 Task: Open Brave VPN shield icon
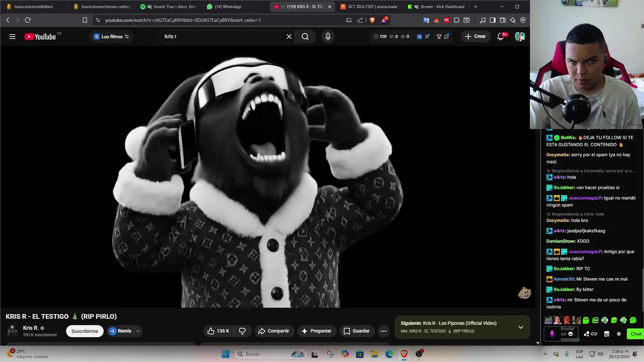pyautogui.click(x=523, y=20)
